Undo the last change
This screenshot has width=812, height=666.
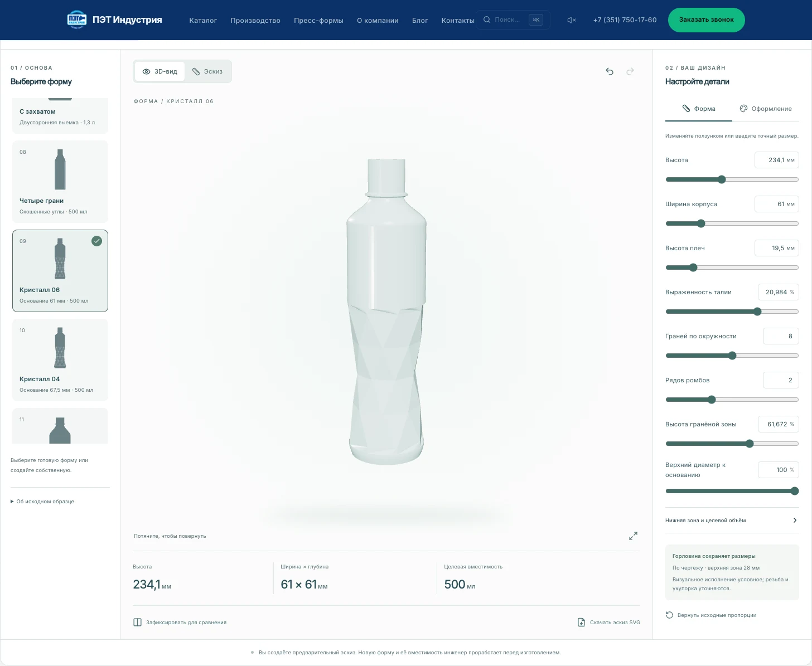(x=610, y=71)
